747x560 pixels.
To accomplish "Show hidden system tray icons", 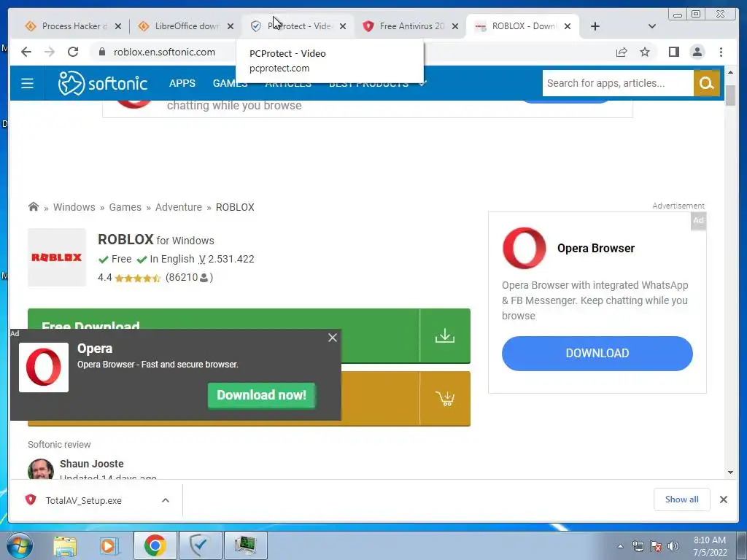I will coord(620,546).
